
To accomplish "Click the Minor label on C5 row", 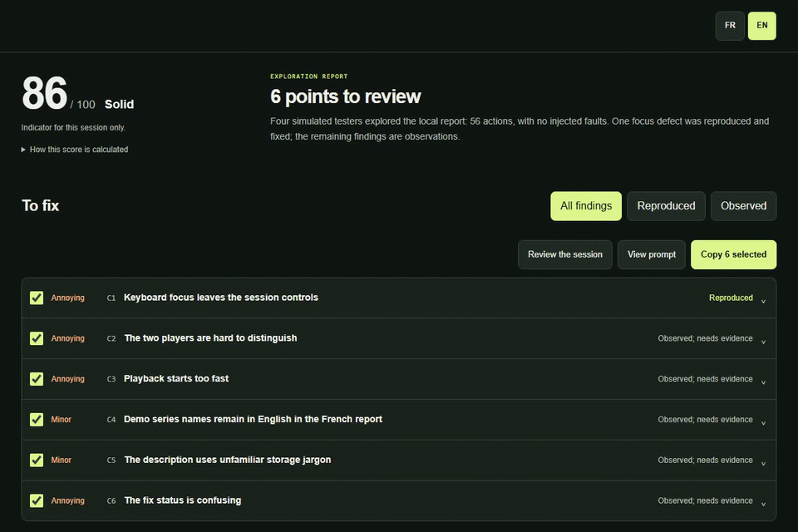I will pyautogui.click(x=61, y=461).
